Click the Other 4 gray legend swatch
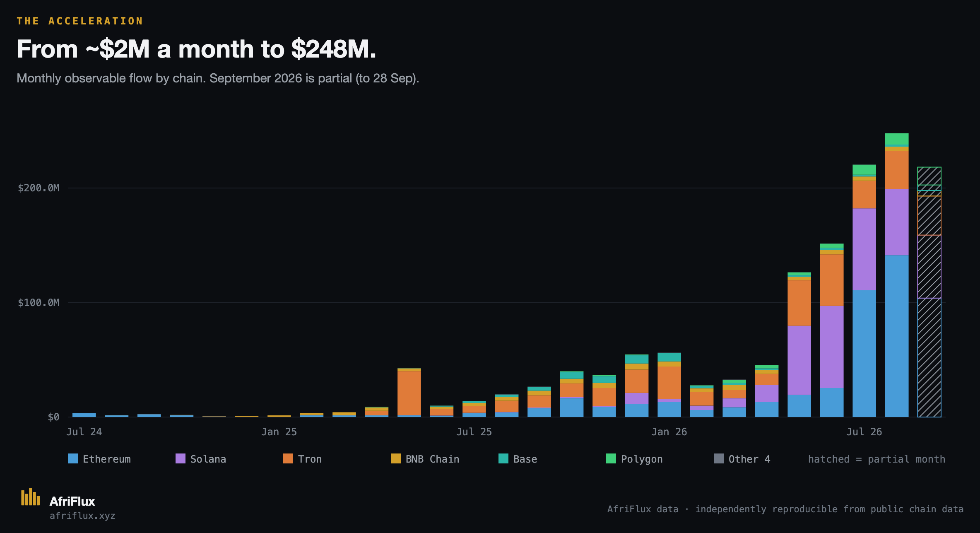Screen dimensions: 980x533 coord(719,458)
